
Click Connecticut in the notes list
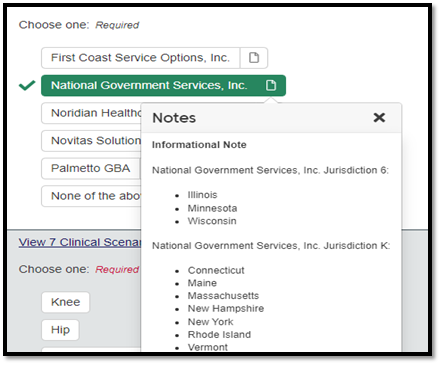pyautogui.click(x=216, y=270)
